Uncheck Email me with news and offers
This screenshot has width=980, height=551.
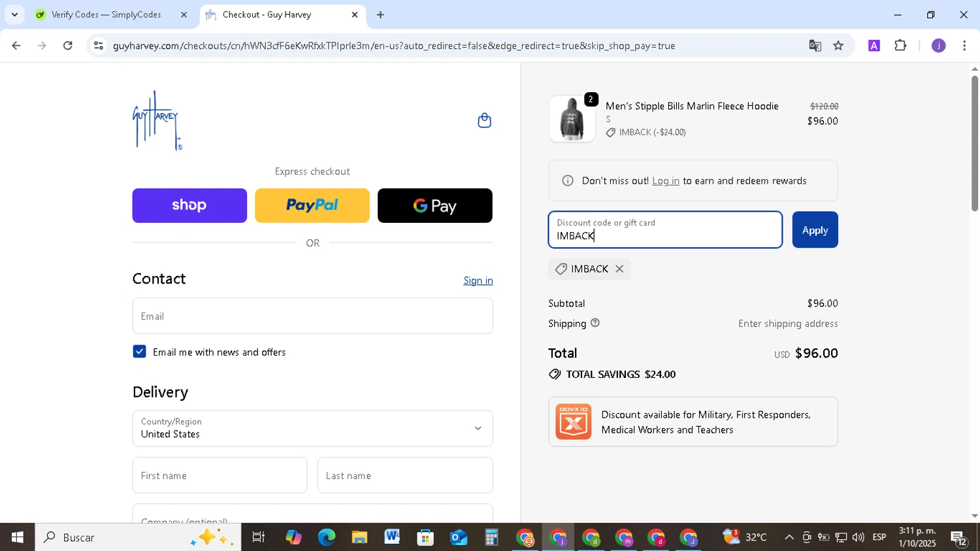tap(139, 352)
